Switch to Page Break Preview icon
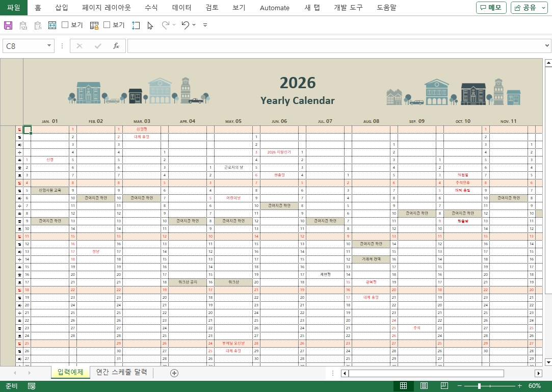This screenshot has width=552, height=392. point(444,386)
